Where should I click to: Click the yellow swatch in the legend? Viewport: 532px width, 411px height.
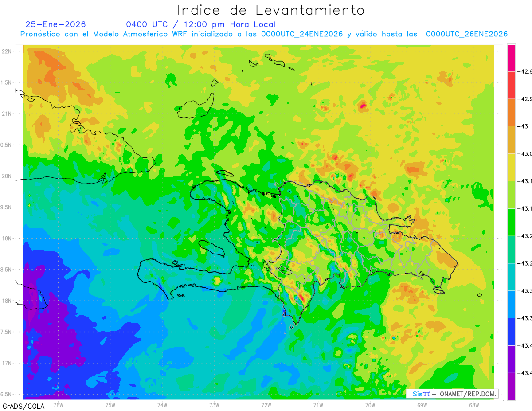tap(511, 167)
